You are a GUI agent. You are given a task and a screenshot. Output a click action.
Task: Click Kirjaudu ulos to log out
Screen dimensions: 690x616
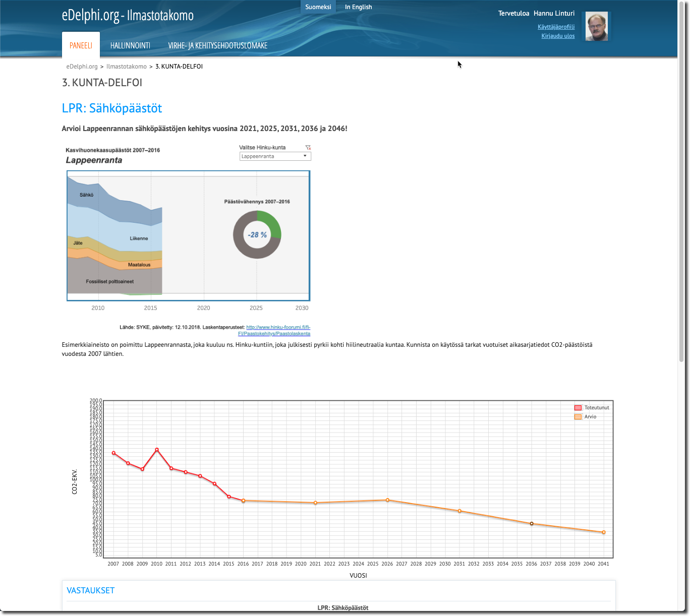(x=558, y=36)
